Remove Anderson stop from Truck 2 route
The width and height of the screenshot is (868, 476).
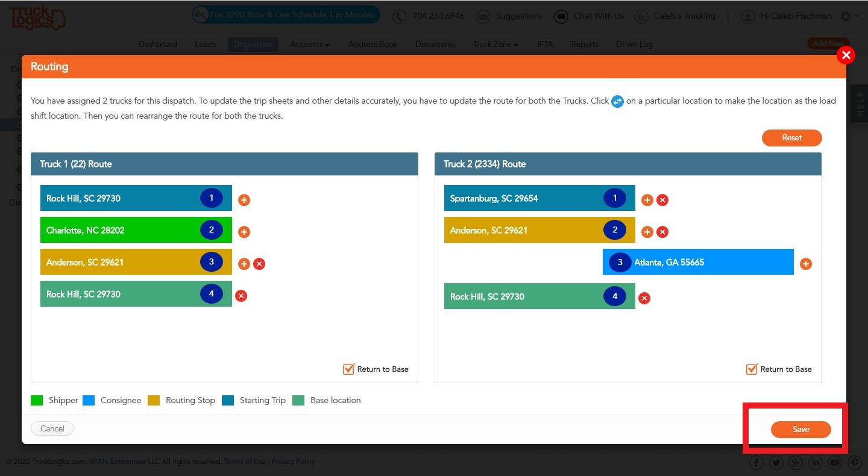click(x=662, y=232)
